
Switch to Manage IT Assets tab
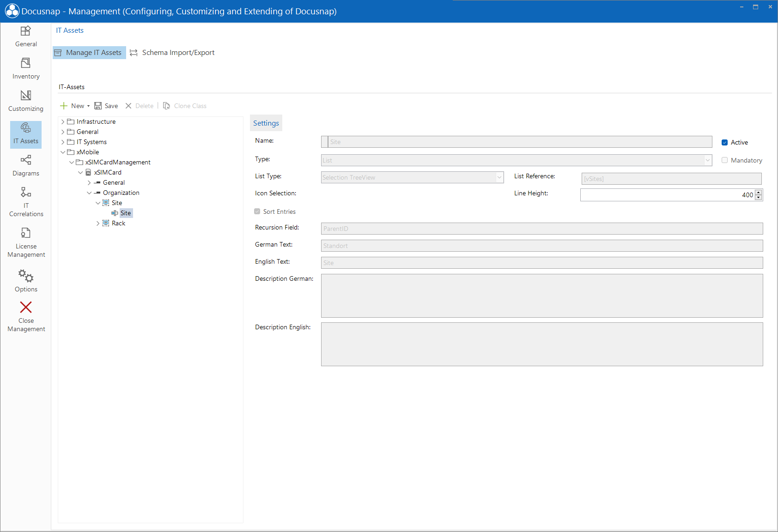click(89, 53)
